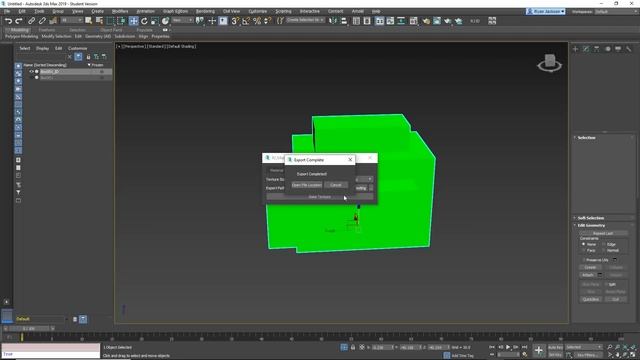Click the Attach button

coord(588,275)
